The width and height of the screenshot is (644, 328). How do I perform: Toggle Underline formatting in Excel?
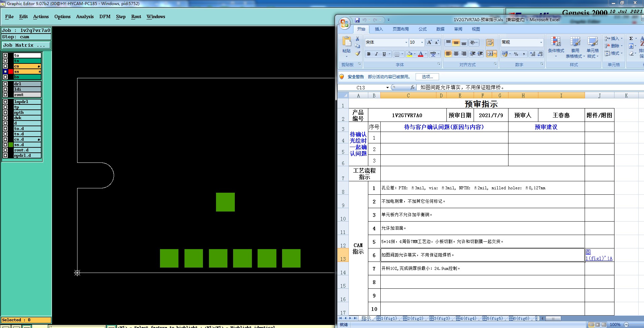point(384,54)
